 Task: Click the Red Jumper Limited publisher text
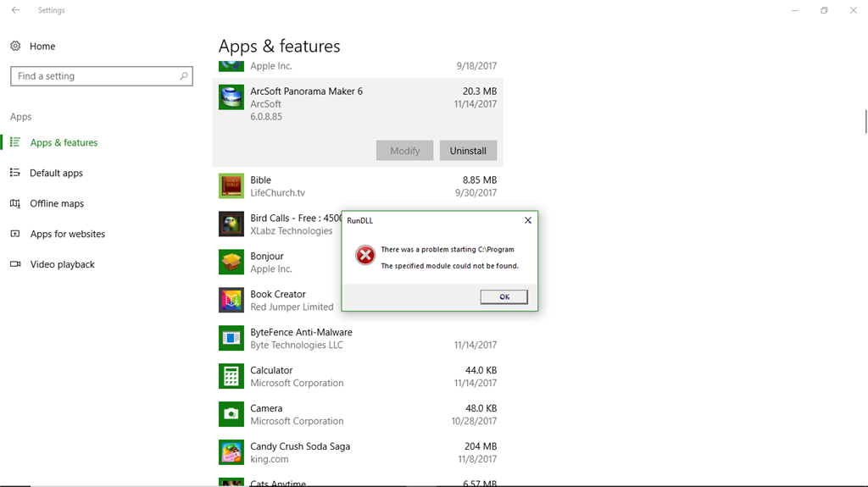[292, 307]
